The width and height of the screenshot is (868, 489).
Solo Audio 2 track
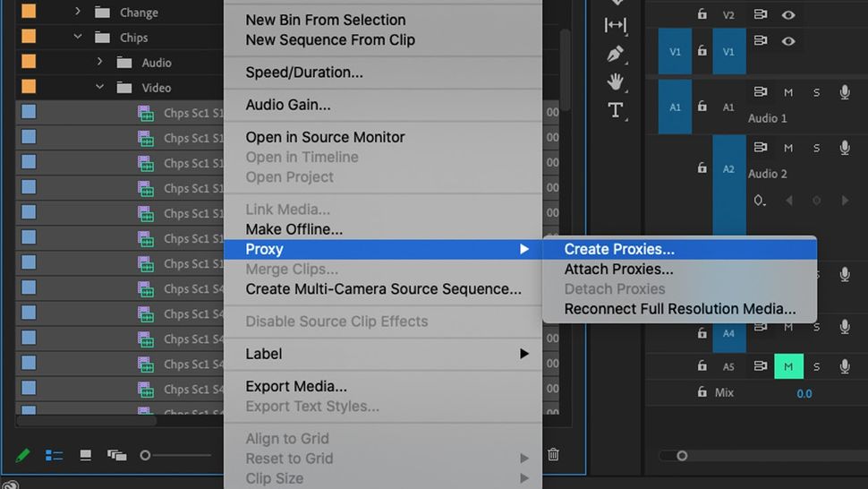click(x=816, y=148)
